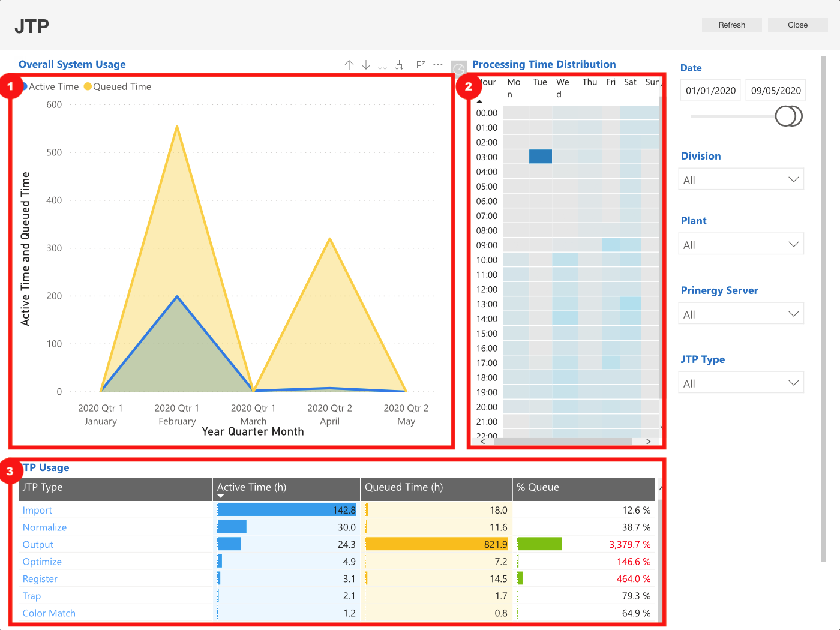Click the date range slider handle
Screen dimensions: 840x630
[788, 116]
